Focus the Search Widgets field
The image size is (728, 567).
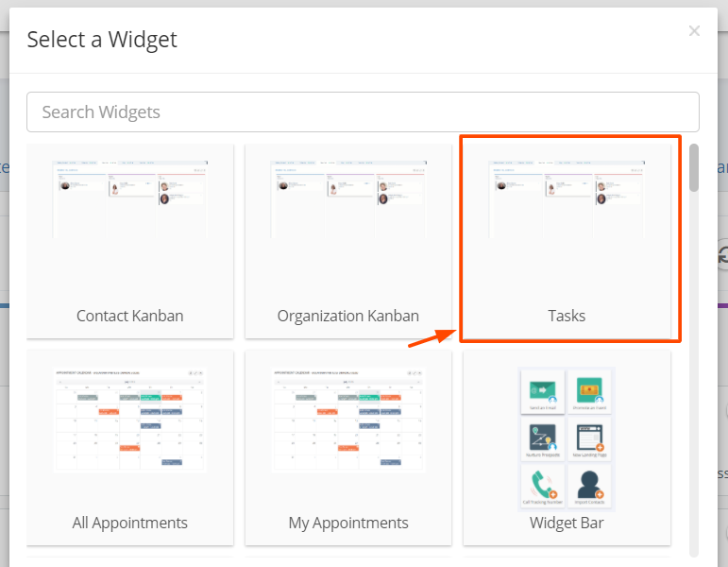coord(363,112)
